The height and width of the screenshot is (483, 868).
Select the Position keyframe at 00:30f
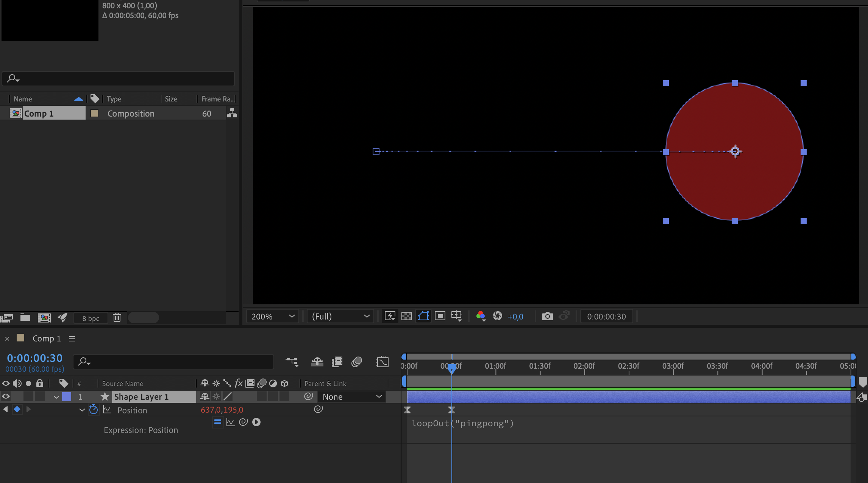(451, 410)
